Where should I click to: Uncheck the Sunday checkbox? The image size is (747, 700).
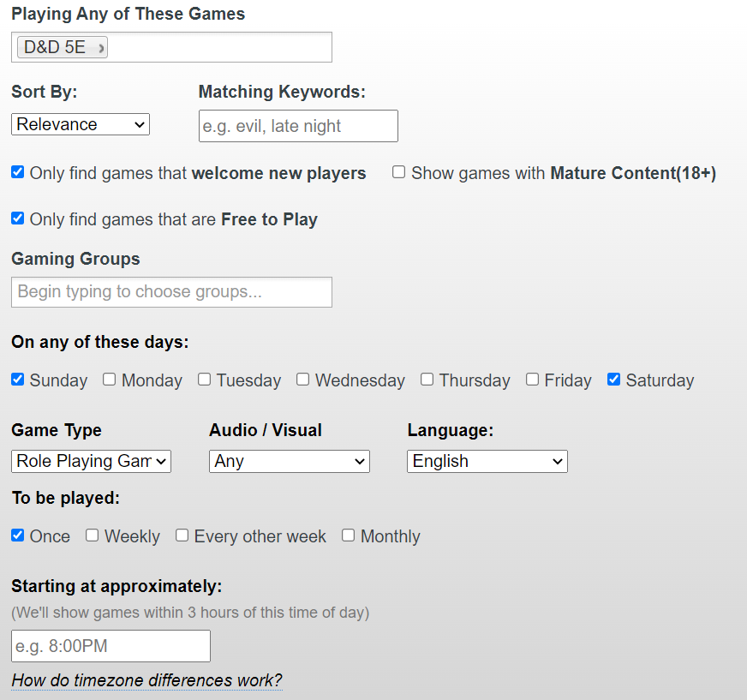[x=18, y=380]
